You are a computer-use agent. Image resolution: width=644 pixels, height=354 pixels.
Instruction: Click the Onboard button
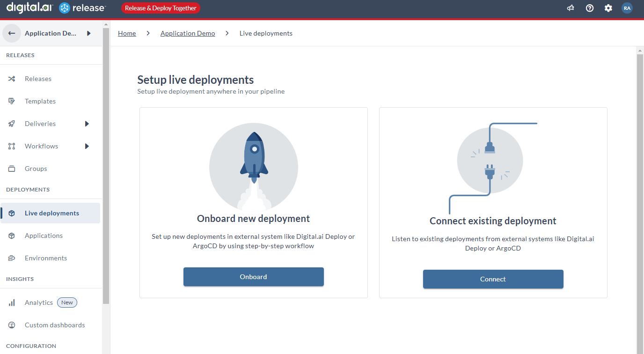254,277
